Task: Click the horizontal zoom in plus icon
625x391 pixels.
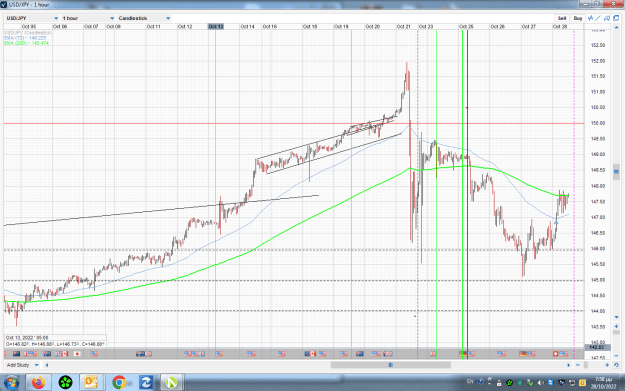Action: 607,365
